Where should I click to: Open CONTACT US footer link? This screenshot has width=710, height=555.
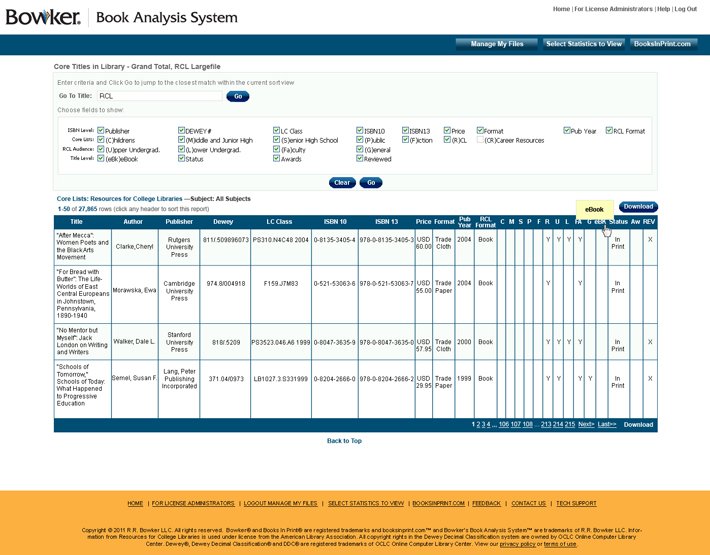(528, 503)
